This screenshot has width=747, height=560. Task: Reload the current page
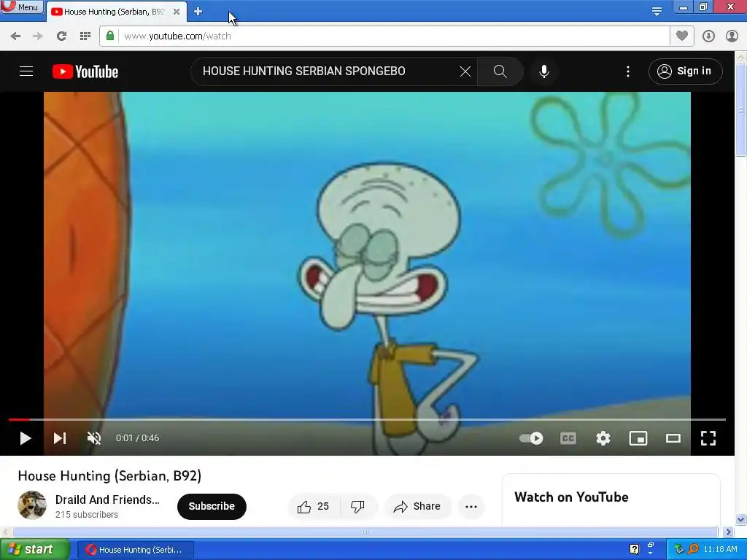[61, 36]
